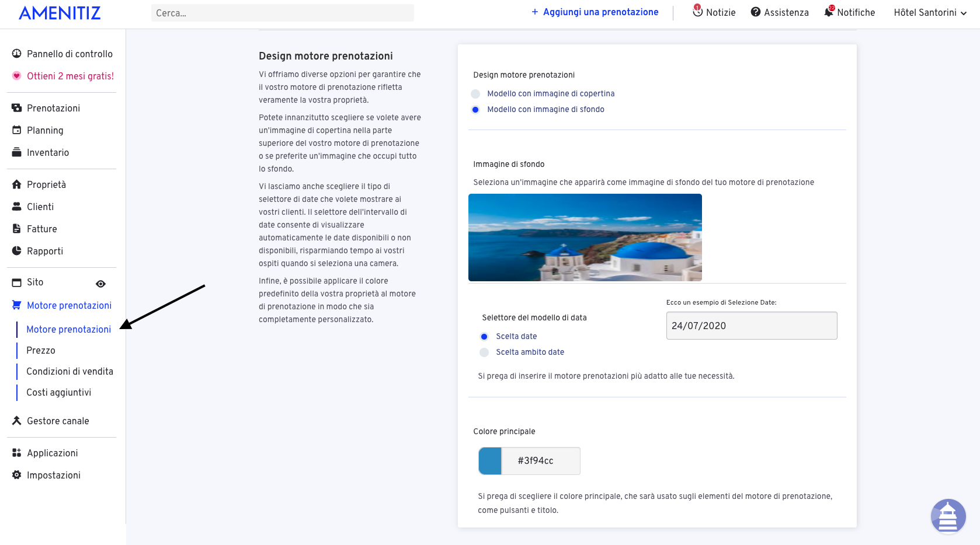Click the Gestore canale icon
This screenshot has height=545, width=980.
tap(17, 421)
